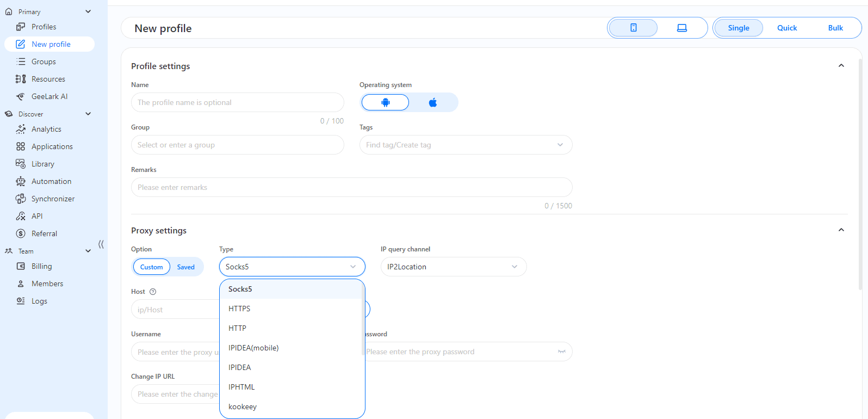Expand the Tags dropdown
This screenshot has height=419, width=868.
click(560, 145)
